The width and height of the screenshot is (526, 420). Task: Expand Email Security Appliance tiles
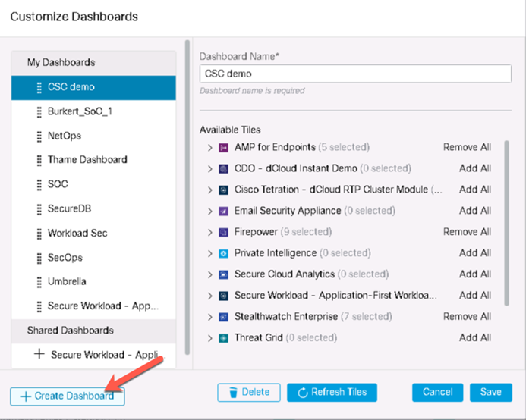click(210, 212)
